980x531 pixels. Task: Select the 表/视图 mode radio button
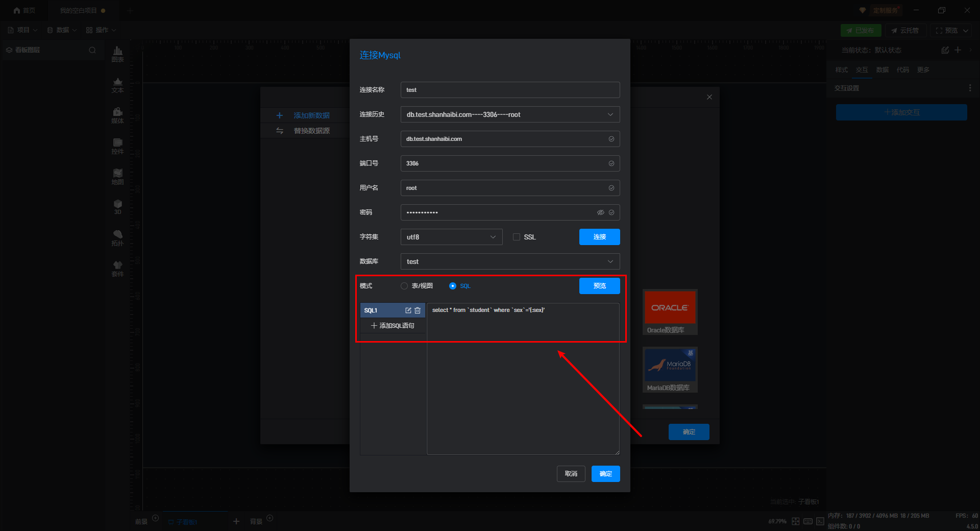pos(404,286)
